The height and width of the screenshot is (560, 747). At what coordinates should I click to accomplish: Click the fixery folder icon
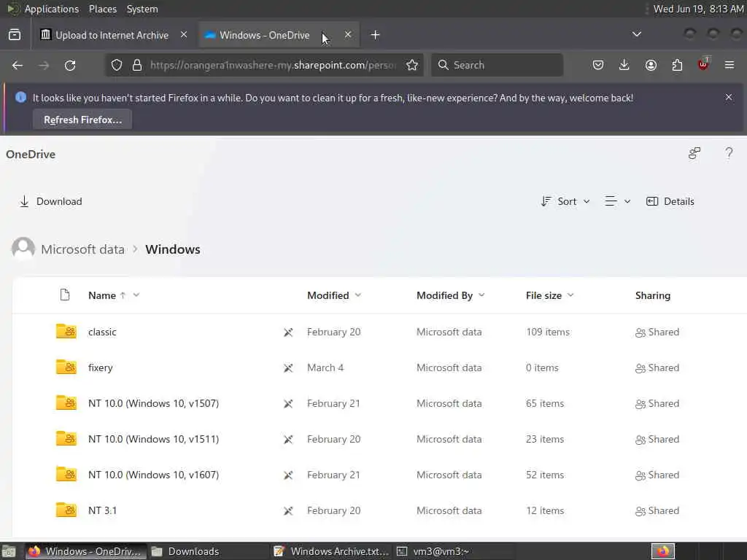tap(66, 367)
